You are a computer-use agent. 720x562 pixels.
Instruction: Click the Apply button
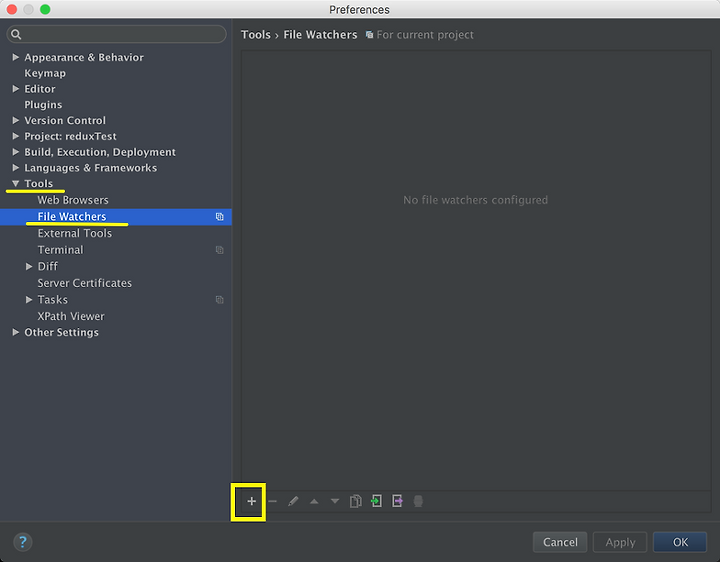(x=620, y=542)
